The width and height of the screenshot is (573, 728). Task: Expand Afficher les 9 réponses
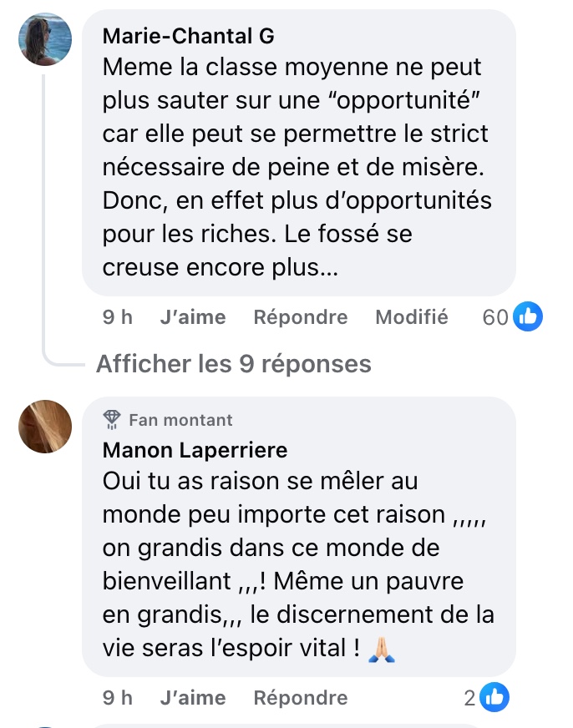tap(234, 364)
